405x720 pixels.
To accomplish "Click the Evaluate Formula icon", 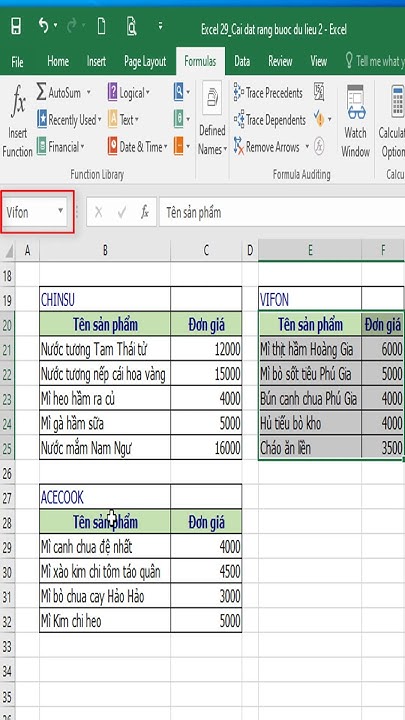I will 320,147.
